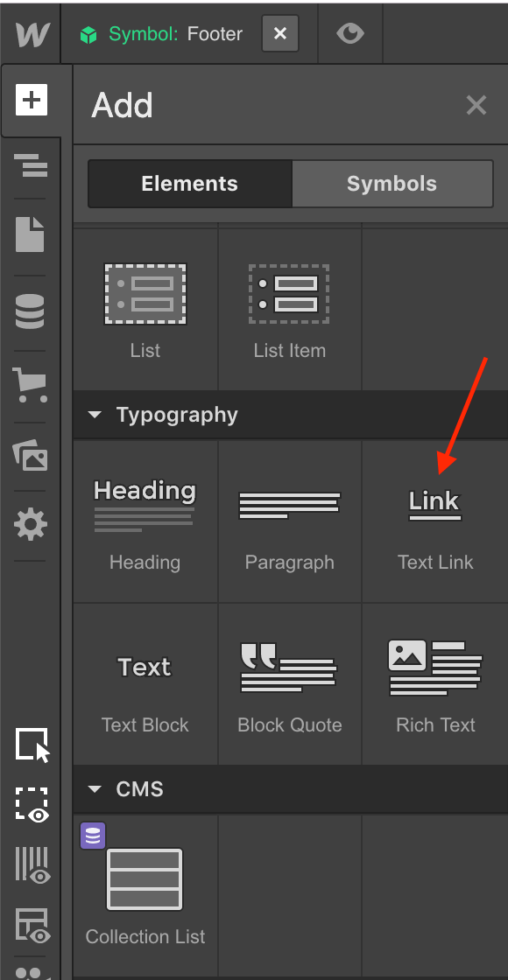Open the Pages panel icon
508x980 pixels.
[30, 235]
